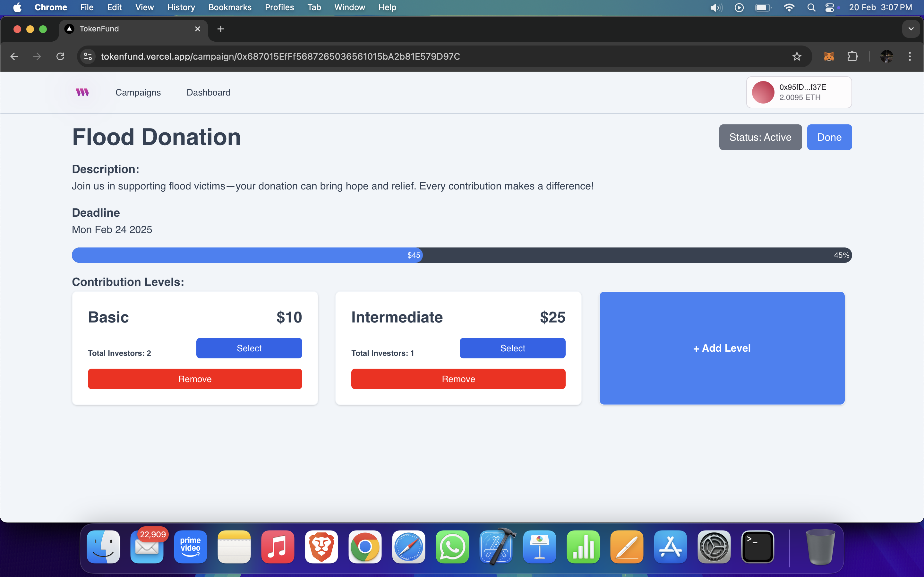Click the $45 funding progress bar
924x577 pixels.
[x=247, y=255]
